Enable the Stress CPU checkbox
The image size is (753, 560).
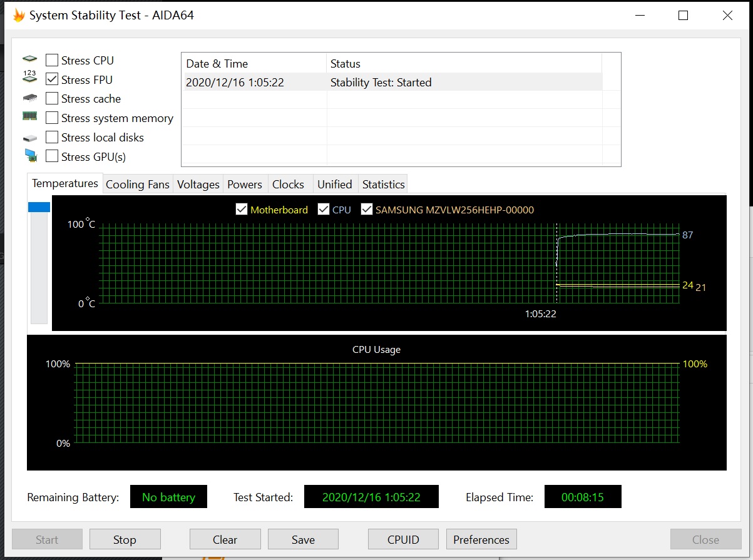51,59
